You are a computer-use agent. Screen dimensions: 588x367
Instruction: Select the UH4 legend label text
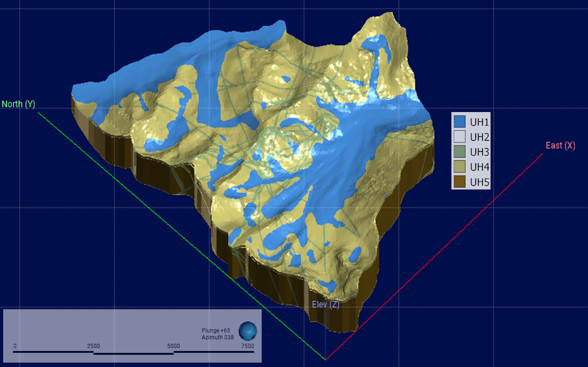click(480, 166)
